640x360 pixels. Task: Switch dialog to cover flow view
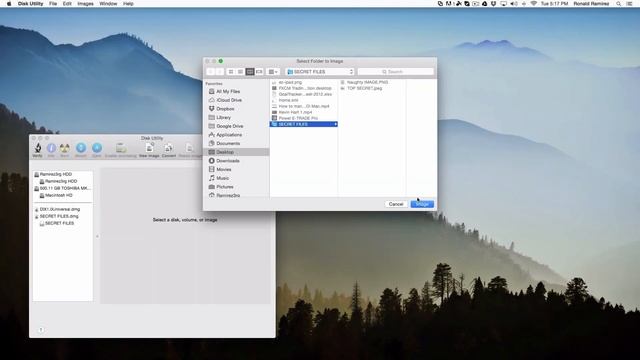(x=259, y=72)
